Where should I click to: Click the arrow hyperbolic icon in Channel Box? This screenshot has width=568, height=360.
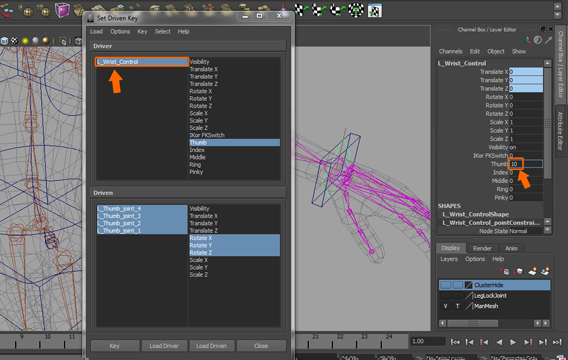549,40
